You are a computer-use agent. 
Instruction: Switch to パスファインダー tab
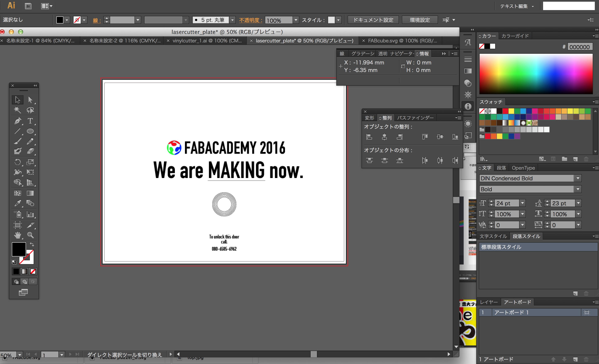click(415, 118)
